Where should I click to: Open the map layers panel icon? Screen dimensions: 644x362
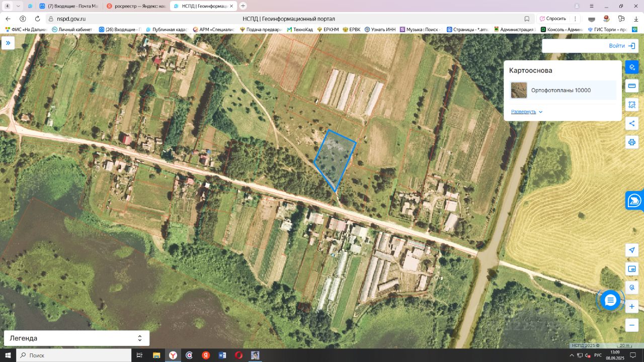632,67
